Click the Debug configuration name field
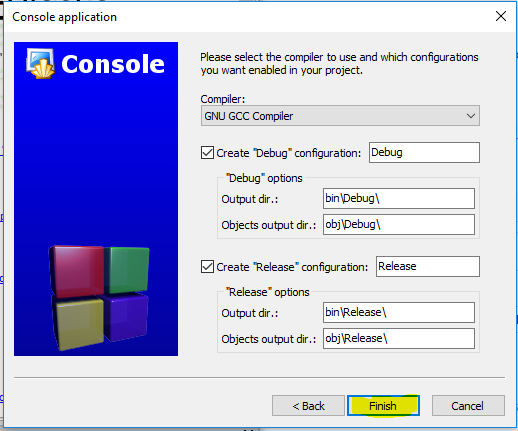This screenshot has width=518, height=431. pos(424,152)
